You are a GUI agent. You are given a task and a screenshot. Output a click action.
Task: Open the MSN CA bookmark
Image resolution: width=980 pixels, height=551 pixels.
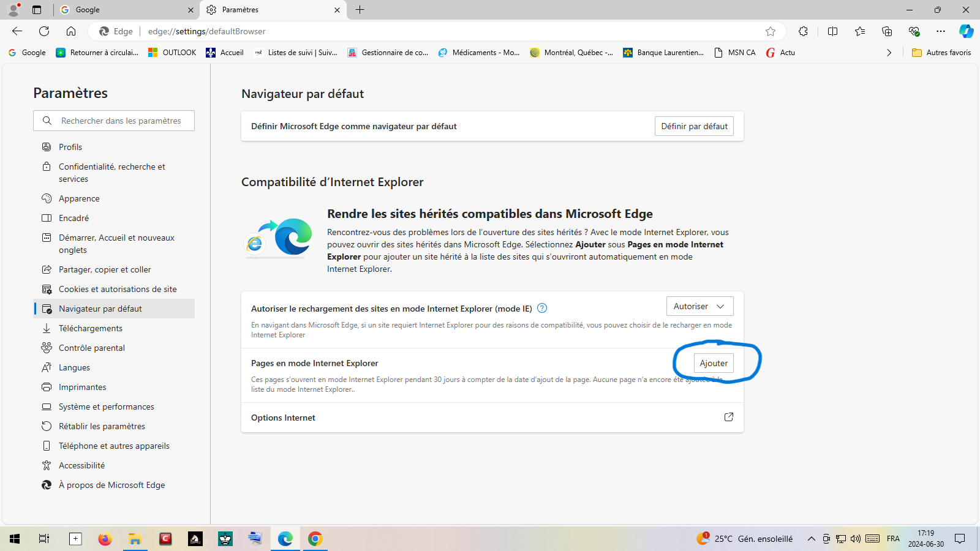click(735, 53)
